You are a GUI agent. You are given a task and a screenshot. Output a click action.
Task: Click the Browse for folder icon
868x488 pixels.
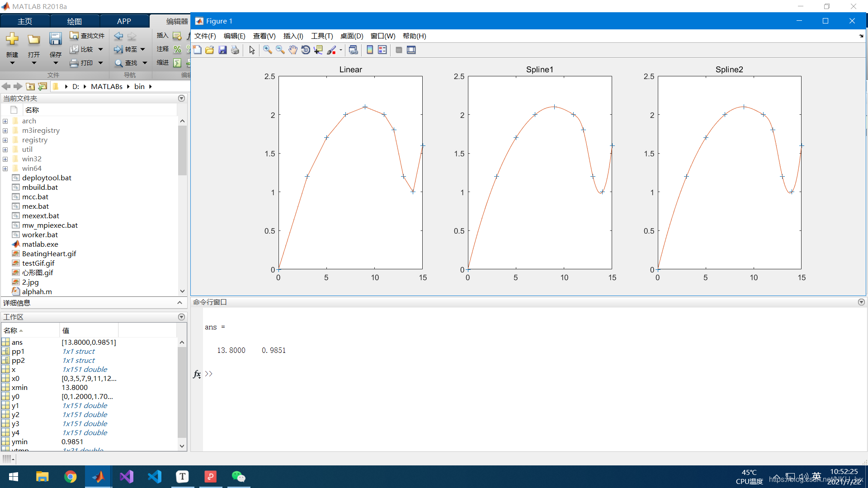point(42,86)
